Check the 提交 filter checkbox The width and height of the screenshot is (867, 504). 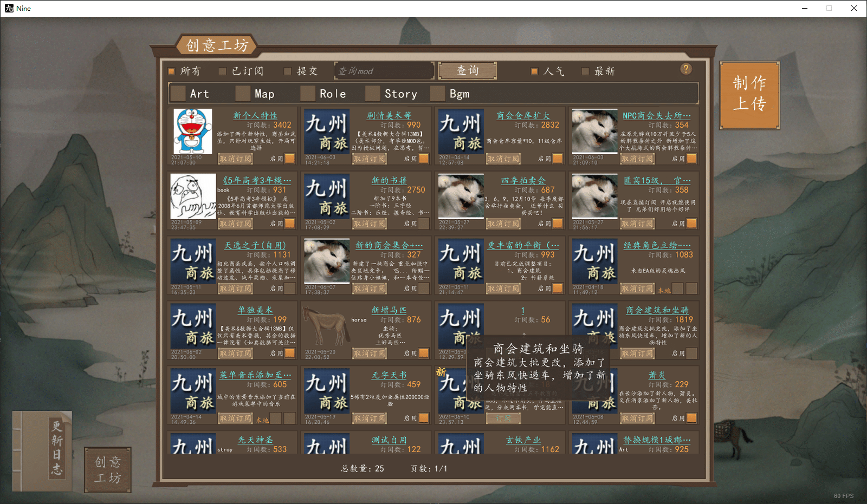tap(288, 71)
